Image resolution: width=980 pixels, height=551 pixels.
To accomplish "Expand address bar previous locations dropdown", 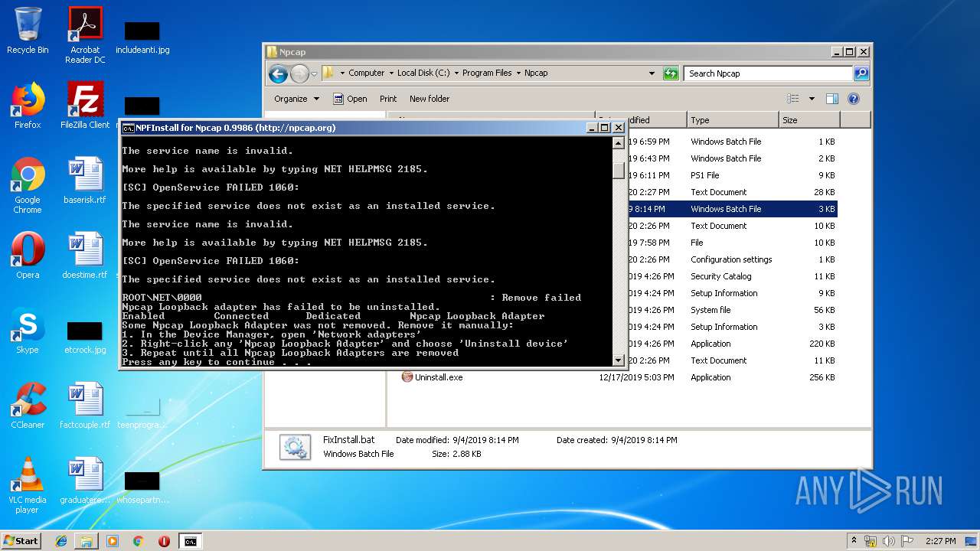I will [652, 73].
